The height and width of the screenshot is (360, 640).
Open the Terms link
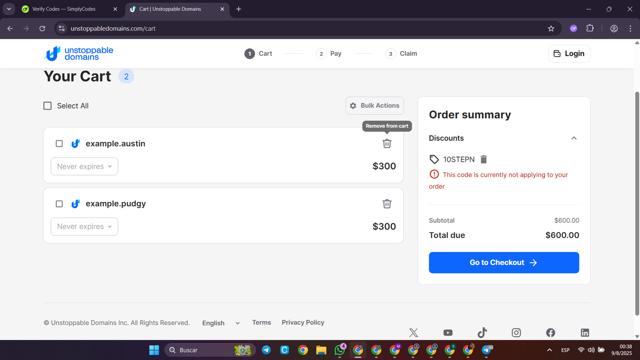261,322
